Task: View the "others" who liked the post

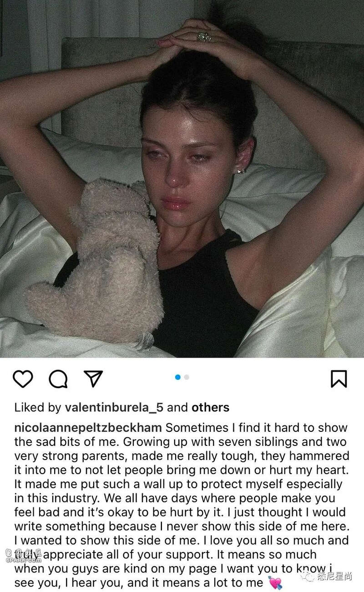Action: [210, 407]
